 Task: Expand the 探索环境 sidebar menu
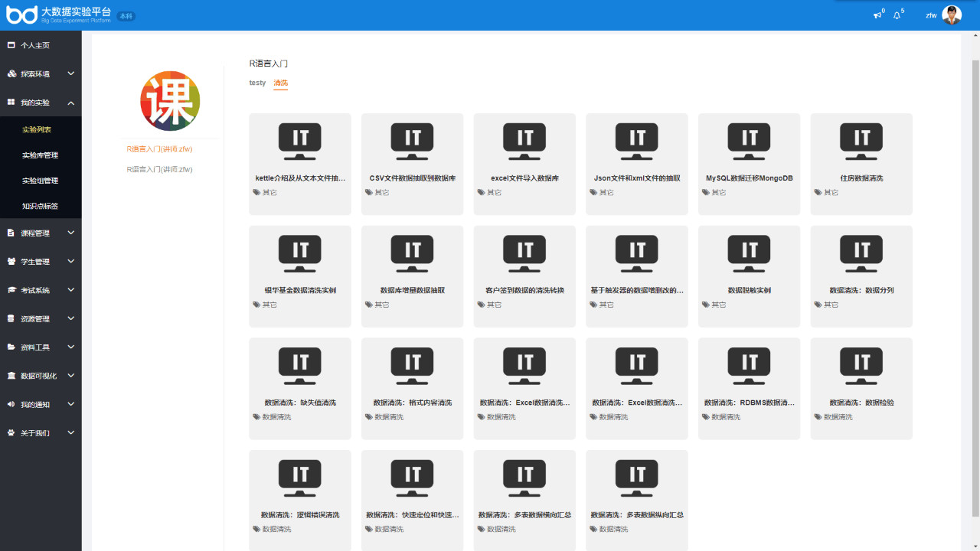pyautogui.click(x=41, y=74)
